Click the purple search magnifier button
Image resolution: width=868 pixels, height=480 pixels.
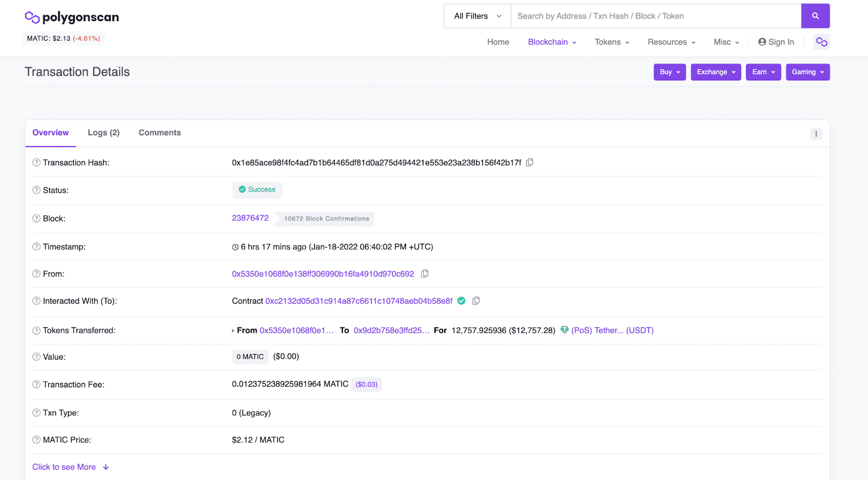(815, 16)
